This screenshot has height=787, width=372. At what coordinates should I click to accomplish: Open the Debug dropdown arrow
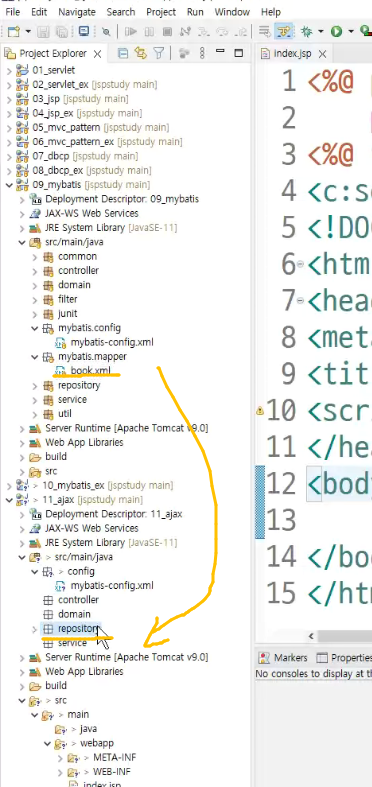click(320, 32)
